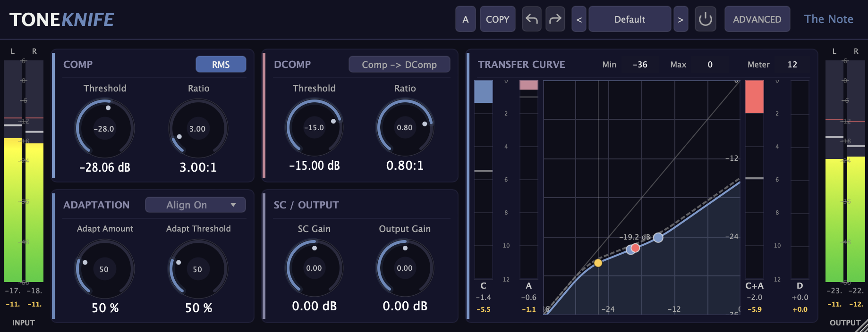Click the window resize grip corner

click(862, 326)
